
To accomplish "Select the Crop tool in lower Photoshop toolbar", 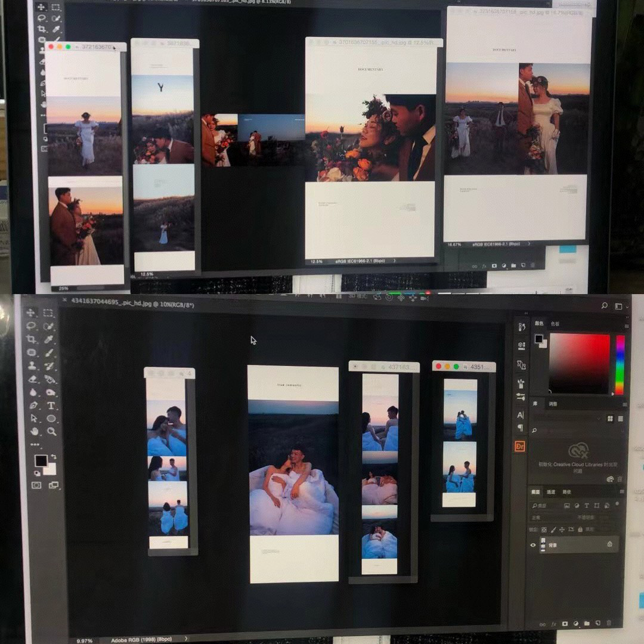I will (x=31, y=339).
